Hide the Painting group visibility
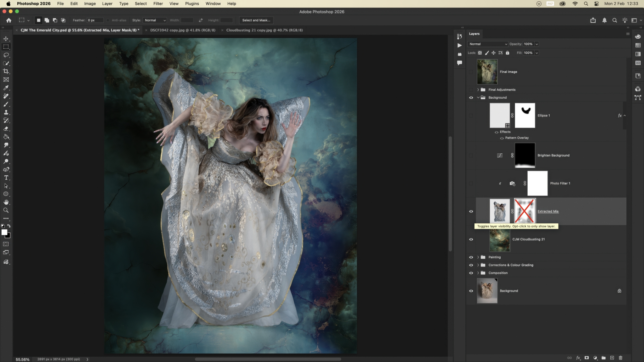 (x=471, y=257)
